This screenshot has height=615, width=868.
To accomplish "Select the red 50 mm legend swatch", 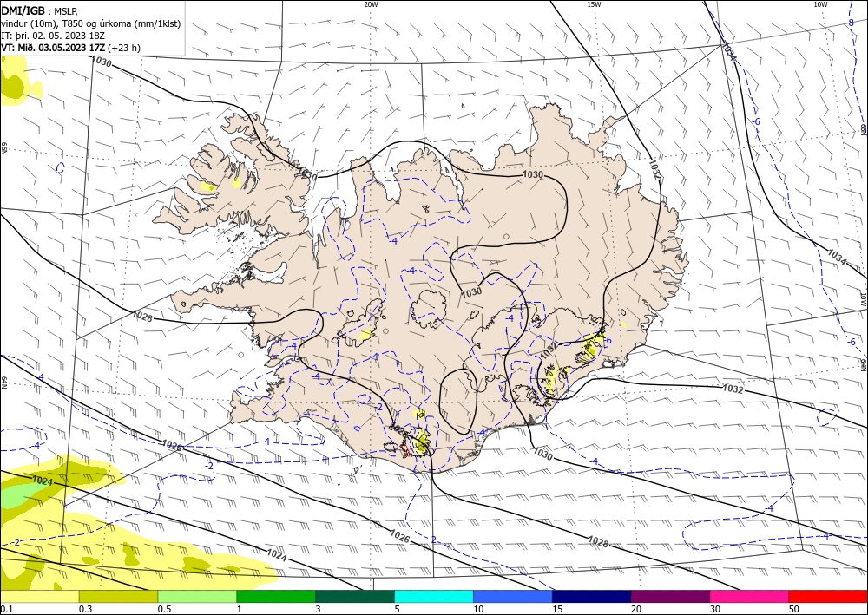I will [x=828, y=596].
